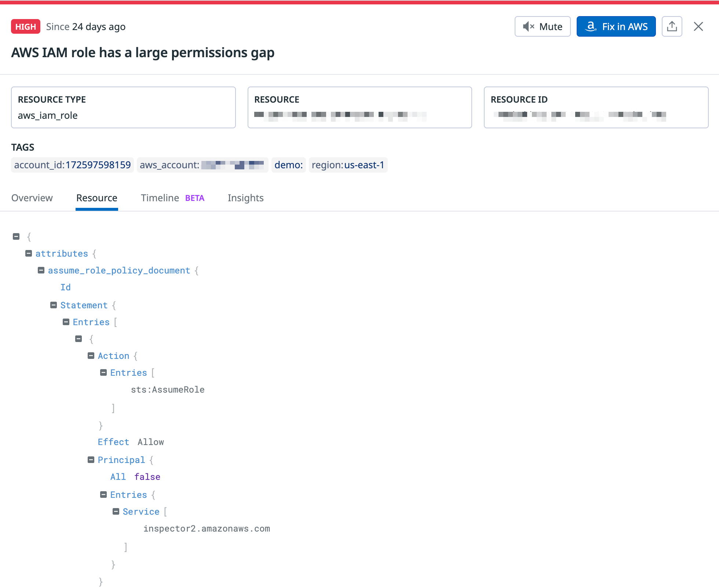Image resolution: width=719 pixels, height=588 pixels.
Task: Collapse the root JSON object
Action: click(x=16, y=236)
